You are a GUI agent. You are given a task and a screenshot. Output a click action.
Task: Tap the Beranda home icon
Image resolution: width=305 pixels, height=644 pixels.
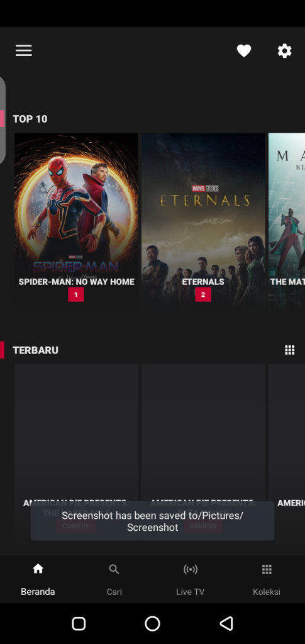(38, 569)
